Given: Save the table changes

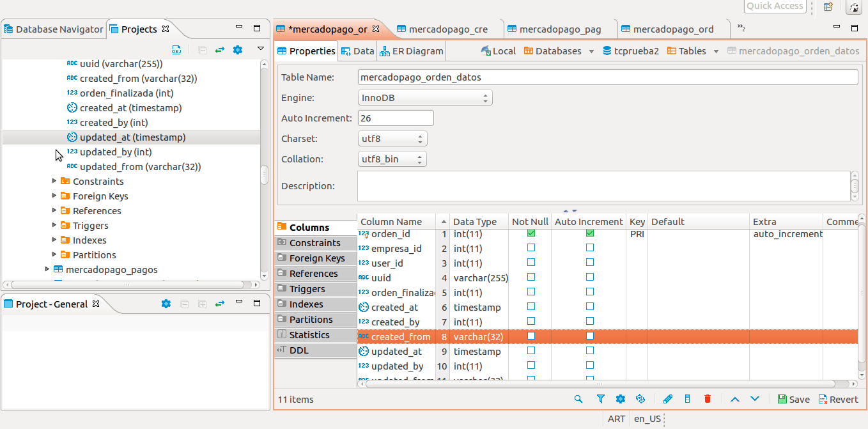Looking at the screenshot, I should coord(793,399).
